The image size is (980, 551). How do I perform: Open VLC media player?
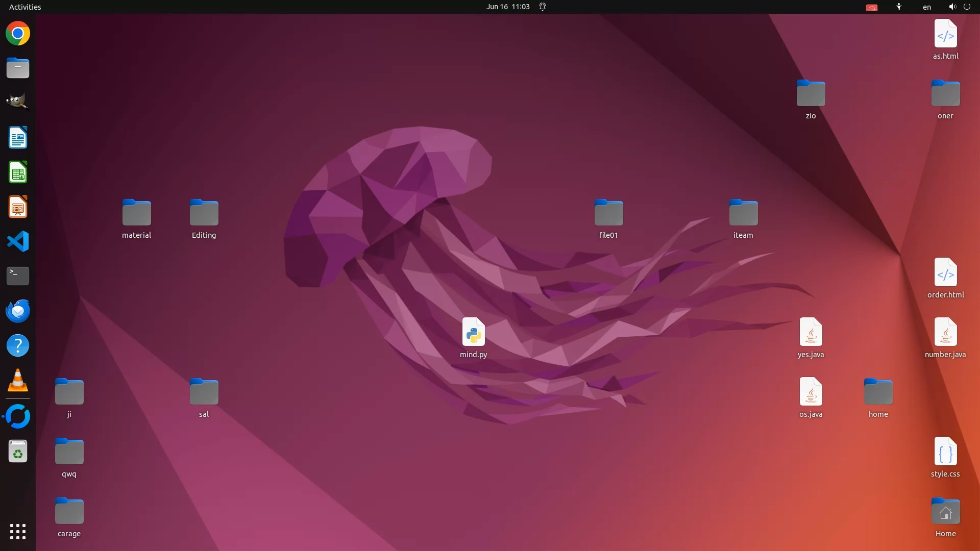click(18, 381)
